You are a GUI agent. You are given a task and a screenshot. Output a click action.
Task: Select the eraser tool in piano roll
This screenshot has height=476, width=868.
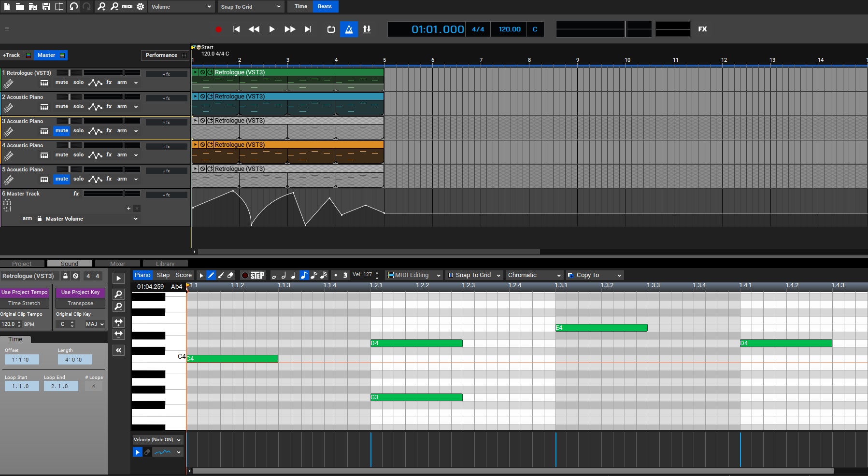230,275
